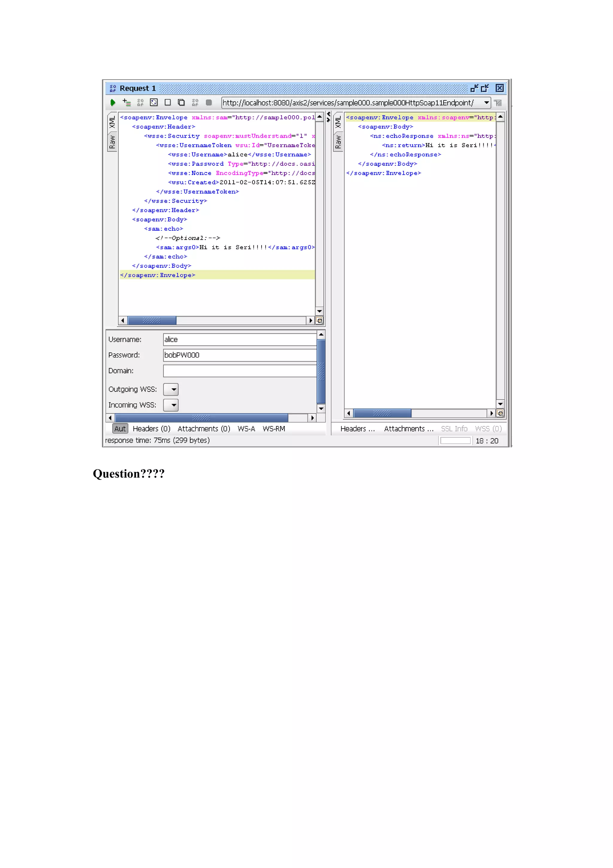Click the request editor scroll left arrow

[x=123, y=320]
